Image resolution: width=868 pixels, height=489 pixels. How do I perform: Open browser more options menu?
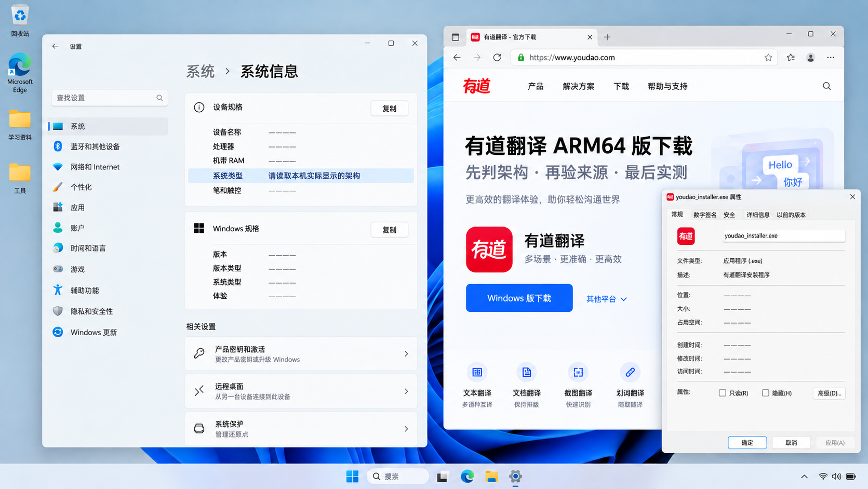[831, 58]
